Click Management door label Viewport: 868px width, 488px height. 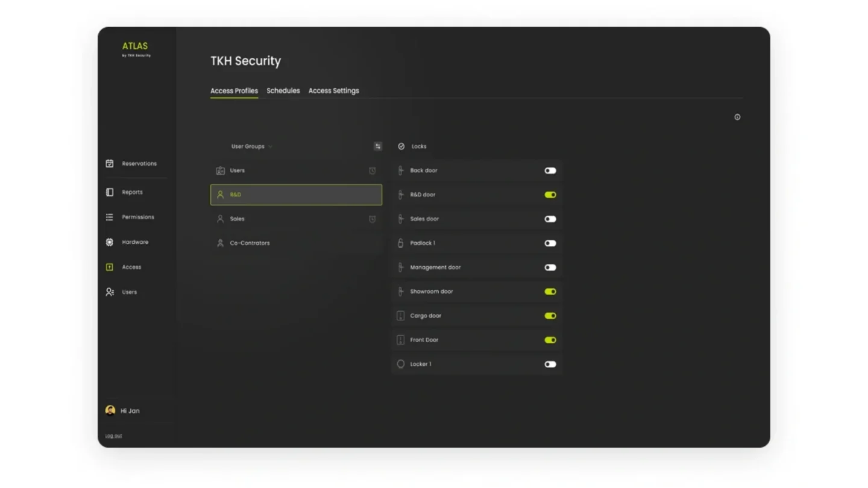pyautogui.click(x=435, y=267)
